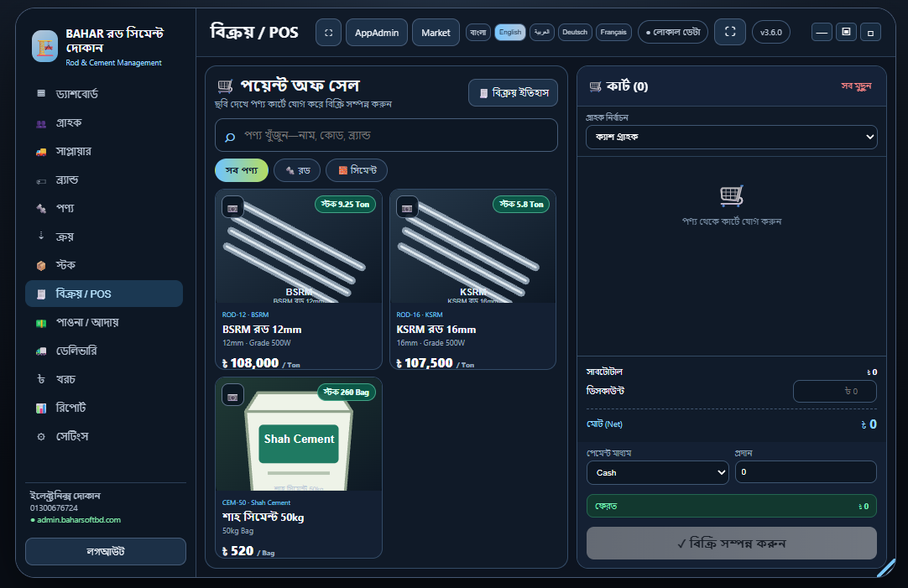The height and width of the screenshot is (588, 908).
Task: Add BSRM রড 12mm product image to cart
Action: (x=298, y=247)
